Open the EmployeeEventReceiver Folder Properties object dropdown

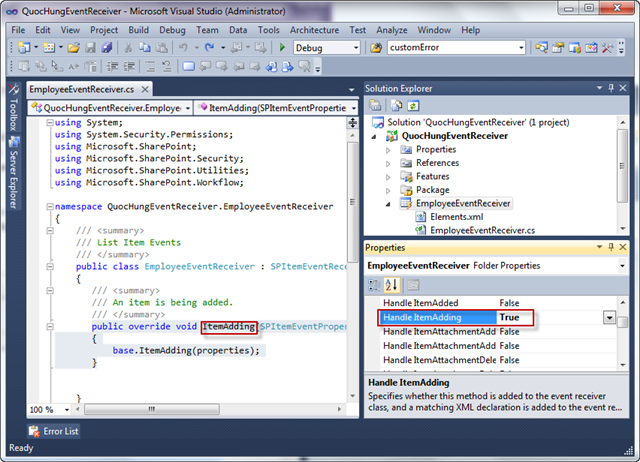622,266
